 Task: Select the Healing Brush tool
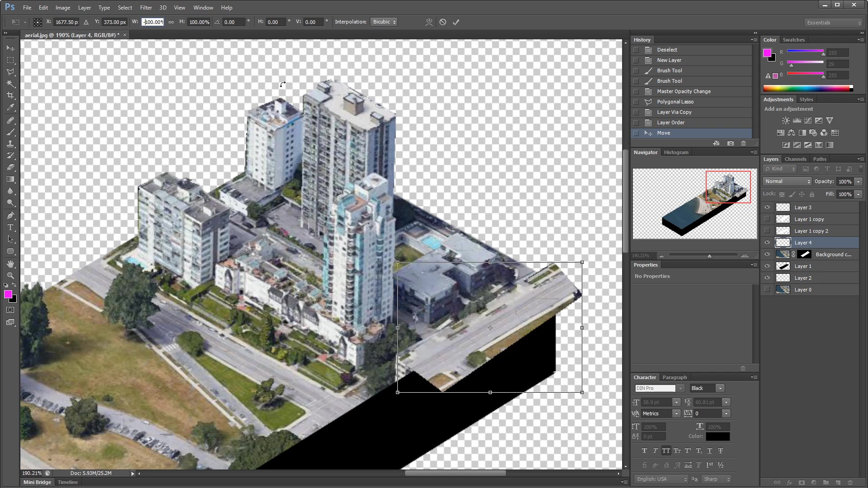[10, 120]
